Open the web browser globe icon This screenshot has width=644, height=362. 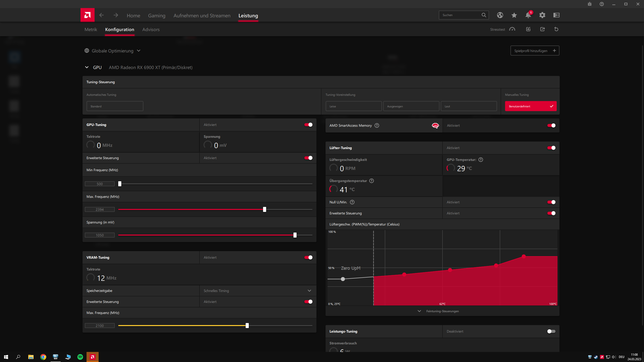[x=500, y=15]
